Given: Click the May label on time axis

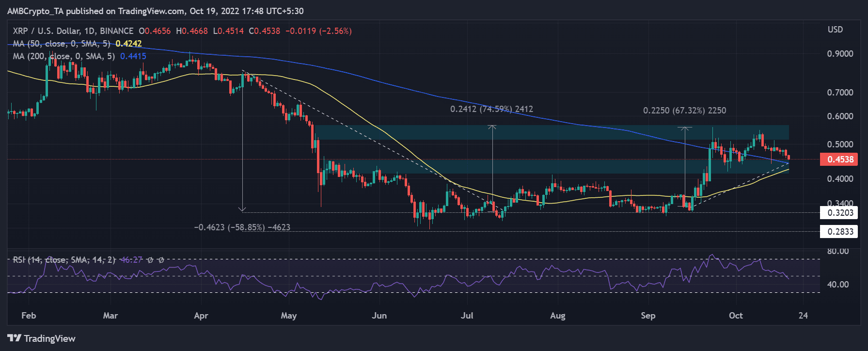Looking at the screenshot, I should click(x=289, y=316).
